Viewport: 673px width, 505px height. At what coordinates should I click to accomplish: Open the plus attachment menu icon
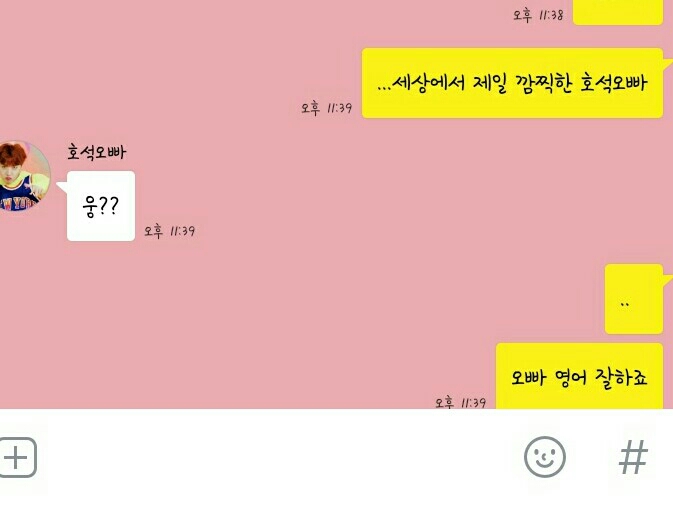(x=17, y=457)
